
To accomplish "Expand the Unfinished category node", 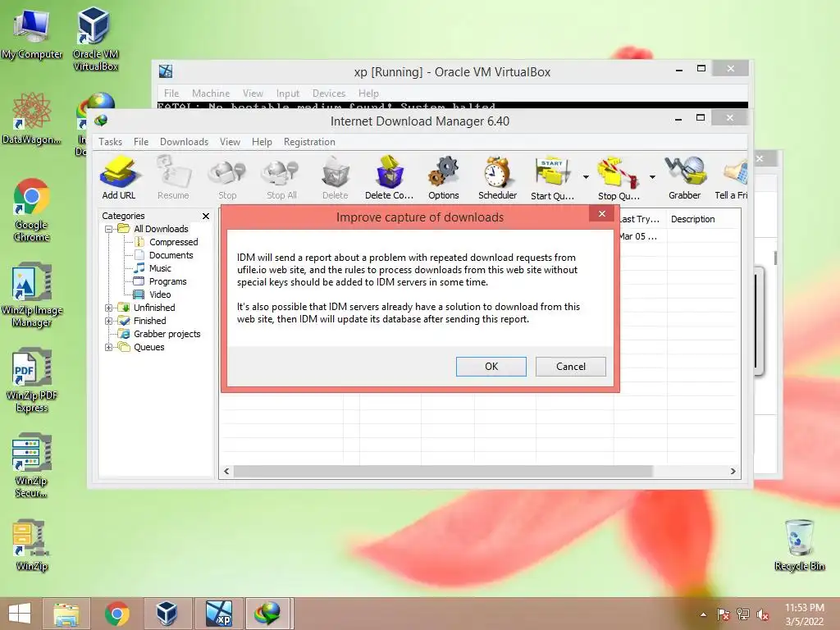I will coord(109,308).
